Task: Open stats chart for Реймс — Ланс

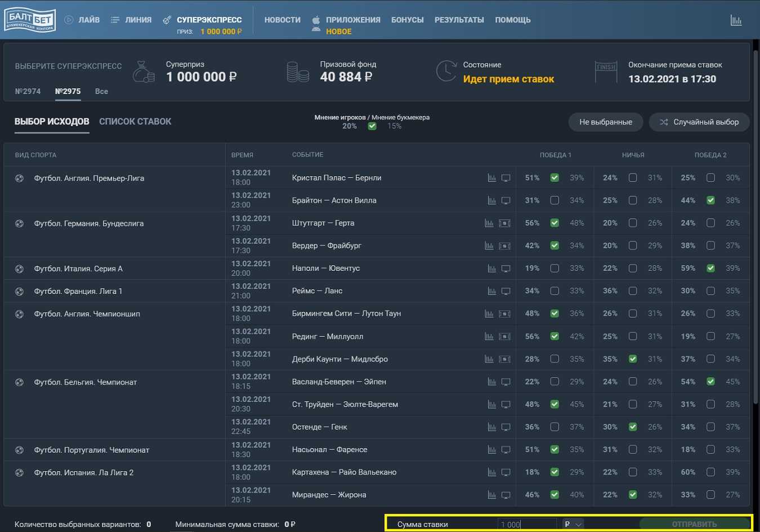Action: coord(491,291)
